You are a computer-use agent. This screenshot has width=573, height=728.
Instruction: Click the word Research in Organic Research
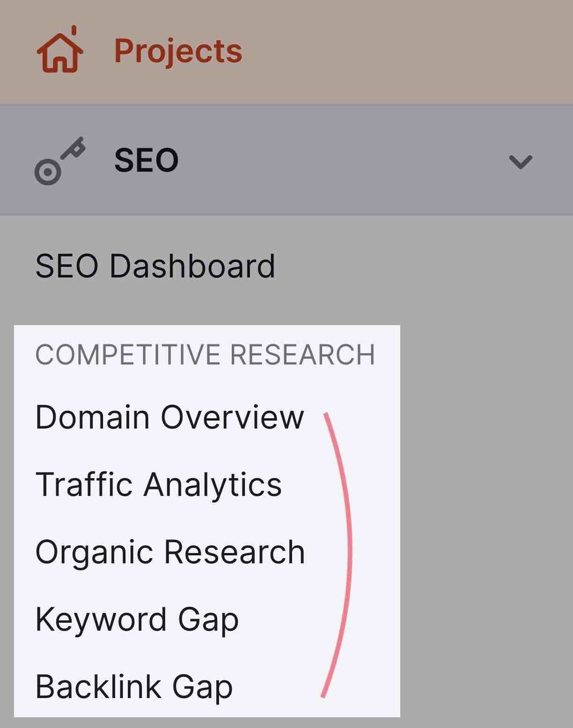[235, 552]
